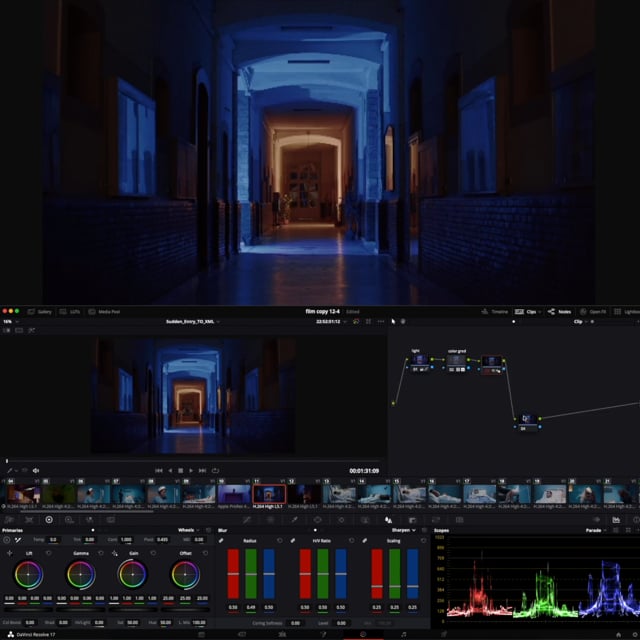Click the Temp value field
The image size is (640, 640).
coord(53,540)
